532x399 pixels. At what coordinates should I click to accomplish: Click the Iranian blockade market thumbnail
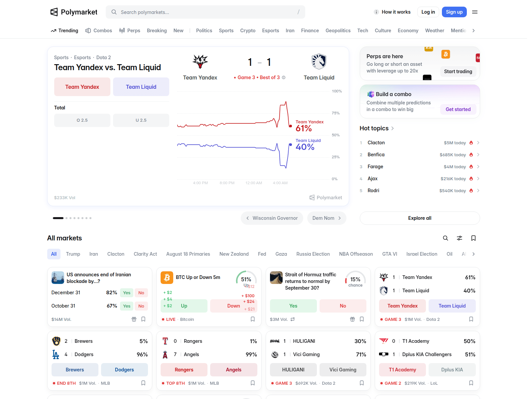[x=58, y=278]
